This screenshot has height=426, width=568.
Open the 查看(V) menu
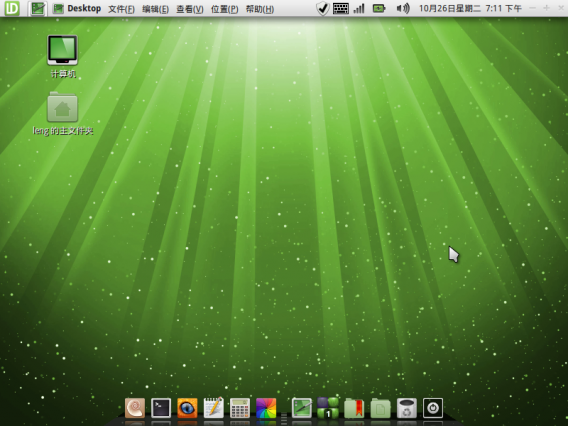(189, 9)
